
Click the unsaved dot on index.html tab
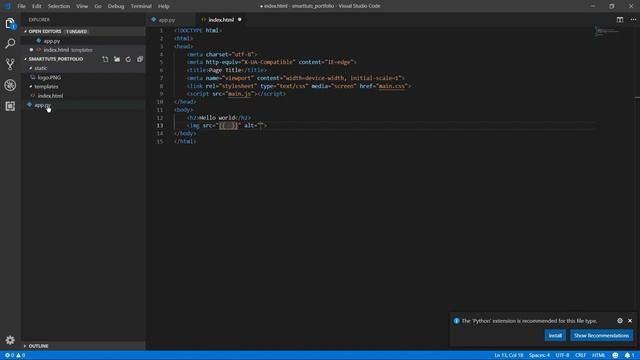click(240, 20)
